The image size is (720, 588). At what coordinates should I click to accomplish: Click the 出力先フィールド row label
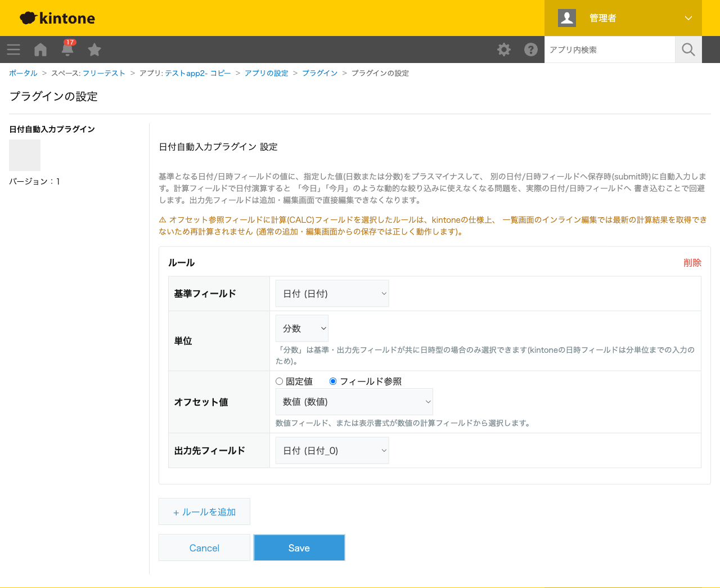210,451
